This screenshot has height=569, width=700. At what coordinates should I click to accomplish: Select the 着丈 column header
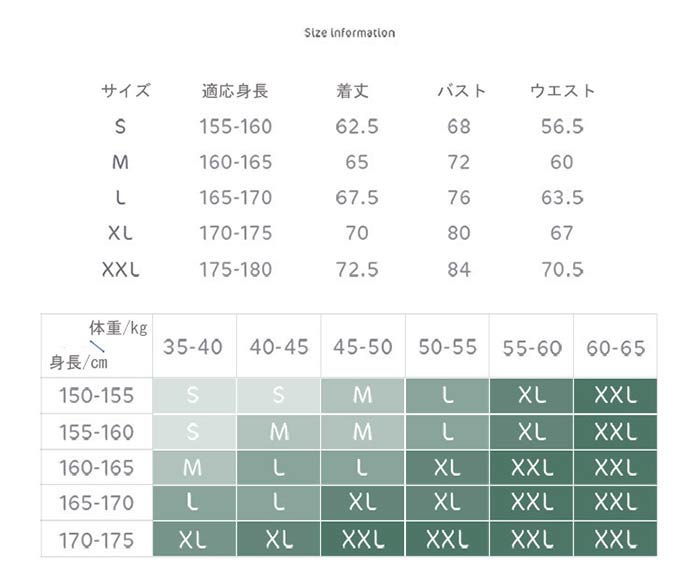click(353, 91)
